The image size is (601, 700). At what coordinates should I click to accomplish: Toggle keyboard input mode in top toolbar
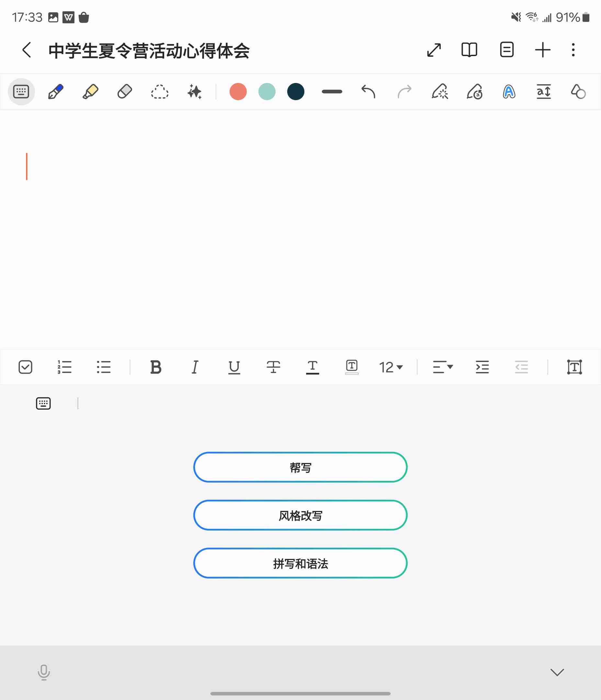(x=21, y=92)
